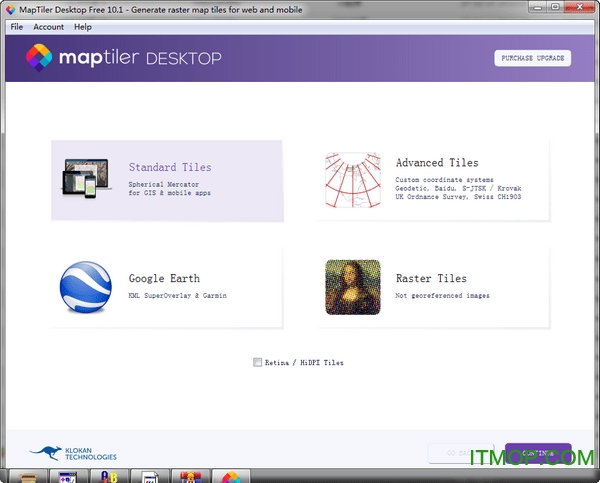Click the 'Not georeferenced images' text

(442, 295)
